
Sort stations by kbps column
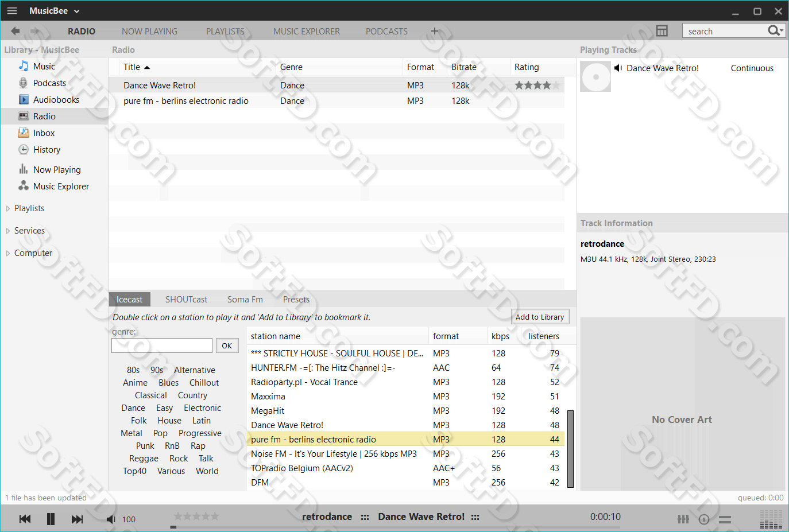[501, 336]
